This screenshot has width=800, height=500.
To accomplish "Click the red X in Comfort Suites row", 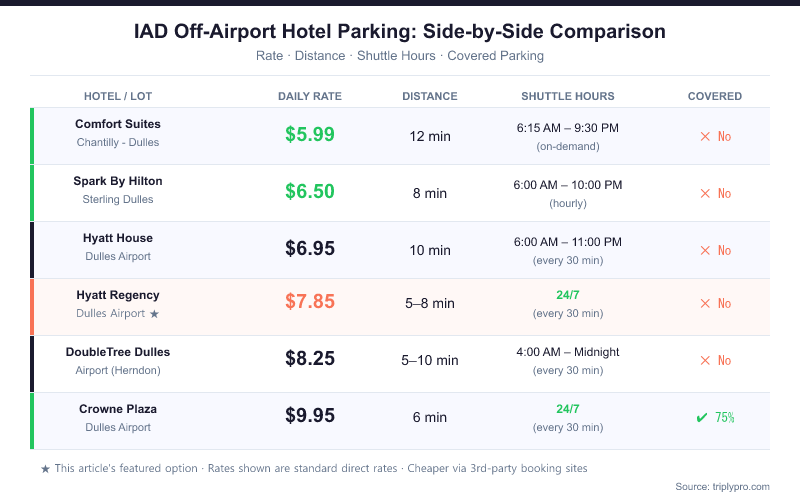I will point(705,136).
